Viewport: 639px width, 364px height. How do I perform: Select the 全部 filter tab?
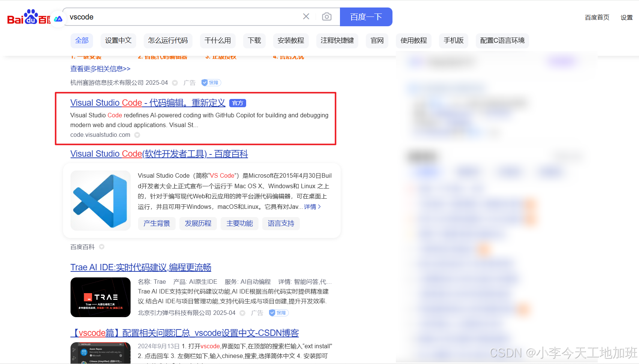pyautogui.click(x=82, y=40)
